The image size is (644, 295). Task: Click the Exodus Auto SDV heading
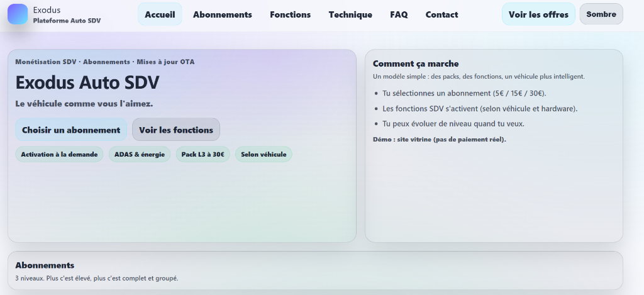[87, 82]
